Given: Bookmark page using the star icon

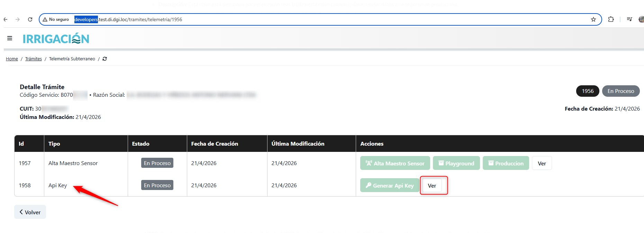Looking at the screenshot, I should 593,19.
